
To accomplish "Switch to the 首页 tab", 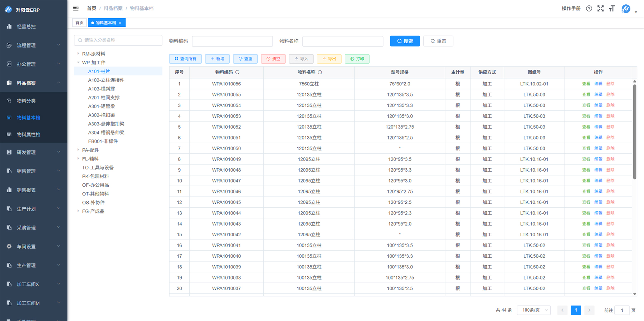I will 79,23.
